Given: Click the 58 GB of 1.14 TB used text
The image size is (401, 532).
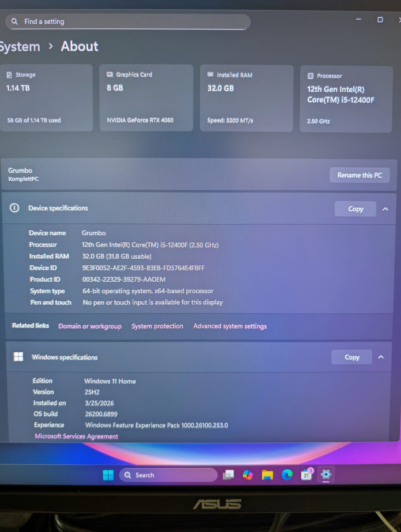Looking at the screenshot, I should [x=34, y=120].
